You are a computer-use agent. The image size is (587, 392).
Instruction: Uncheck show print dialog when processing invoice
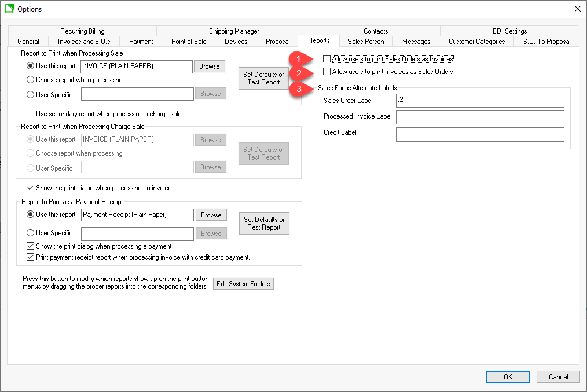coord(31,188)
